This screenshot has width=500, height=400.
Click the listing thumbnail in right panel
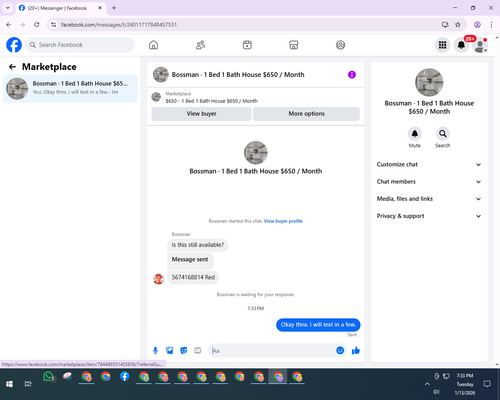[429, 82]
